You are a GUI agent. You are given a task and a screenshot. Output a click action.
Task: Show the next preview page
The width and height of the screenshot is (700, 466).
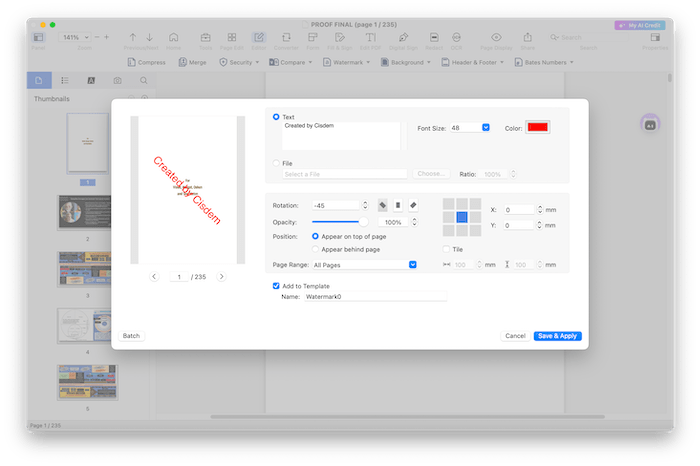pos(221,276)
